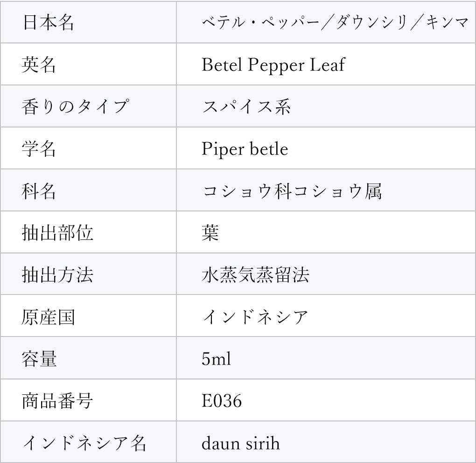Click the 香りのタイプ label cell

75,106
